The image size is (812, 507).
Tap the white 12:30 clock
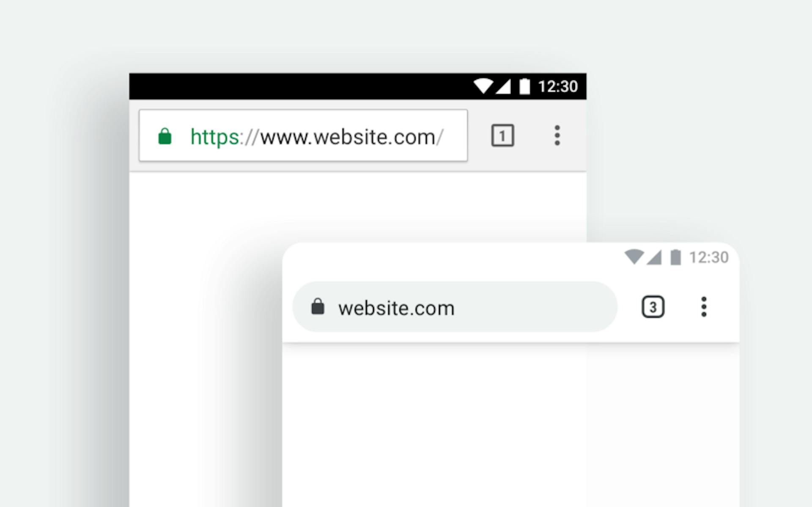[x=557, y=86]
